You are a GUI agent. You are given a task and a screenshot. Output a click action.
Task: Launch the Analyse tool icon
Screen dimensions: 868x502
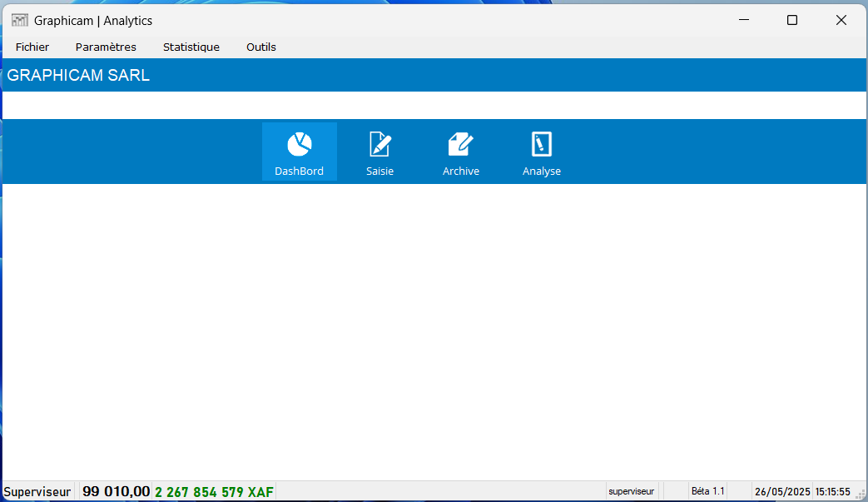(x=541, y=145)
